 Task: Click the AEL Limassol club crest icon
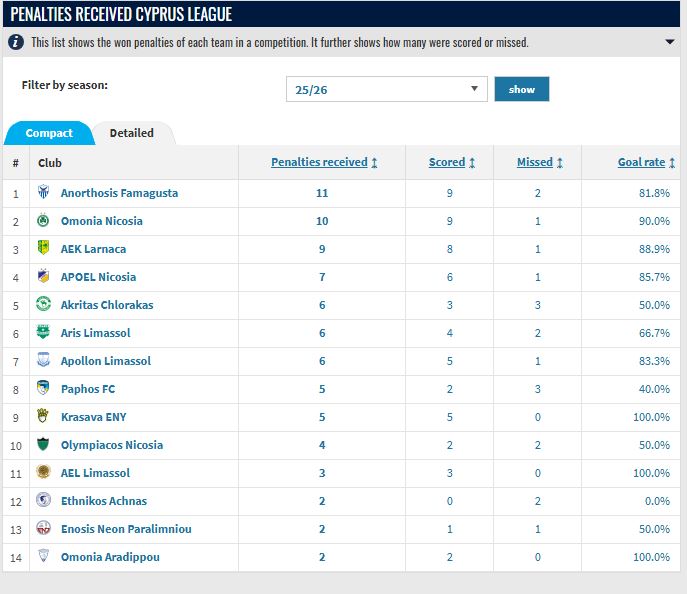pos(43,473)
